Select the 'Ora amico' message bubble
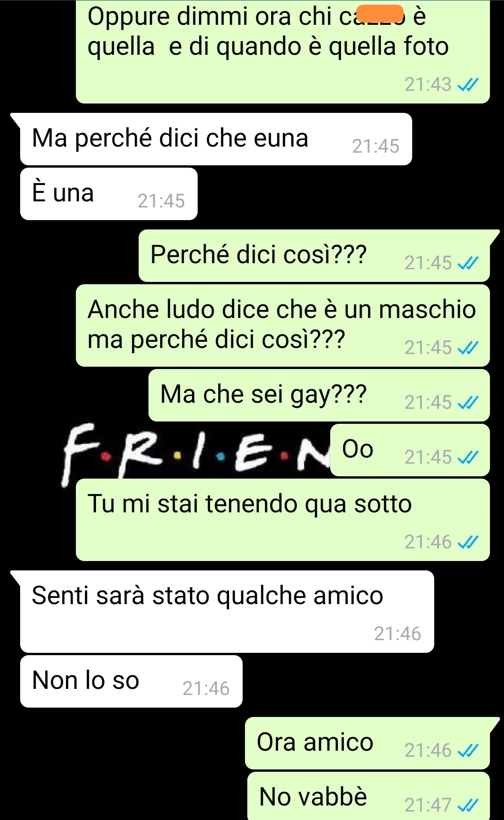504x820 pixels. pyautogui.click(x=367, y=743)
